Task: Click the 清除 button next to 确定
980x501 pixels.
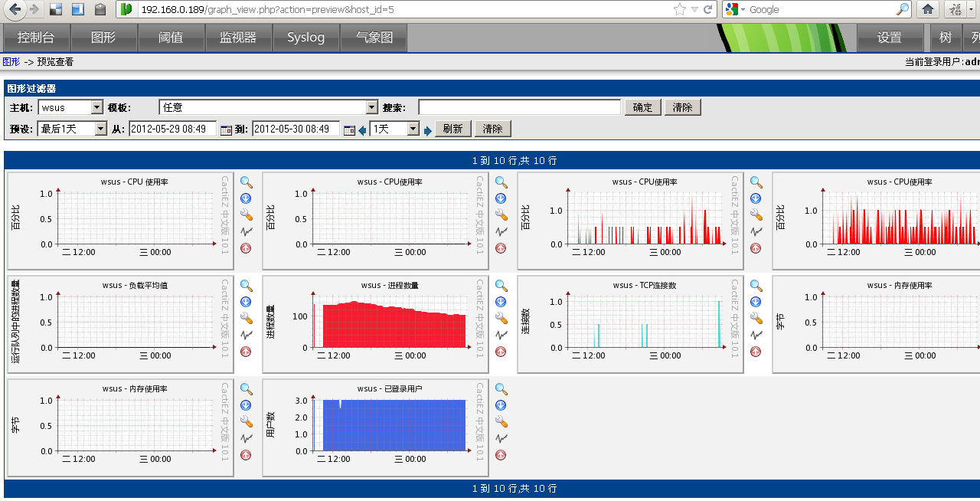Action: (683, 107)
